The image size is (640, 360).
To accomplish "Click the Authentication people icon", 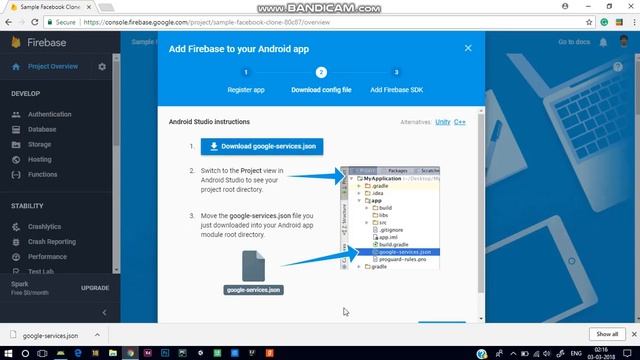I will pyautogui.click(x=16, y=115).
